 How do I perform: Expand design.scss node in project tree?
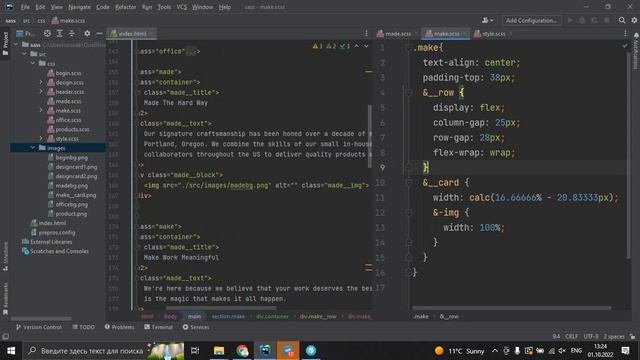[x=41, y=82]
